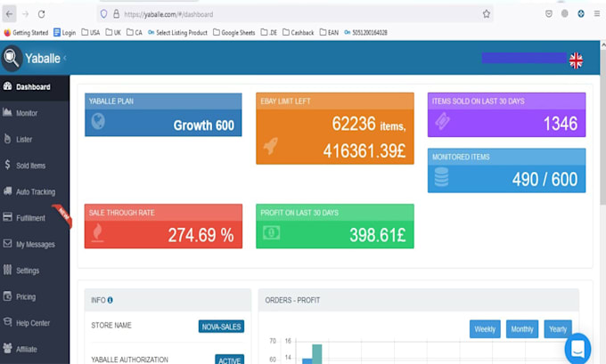The width and height of the screenshot is (606, 364).
Task: Open the Getting Started bookmark
Action: pos(26,33)
